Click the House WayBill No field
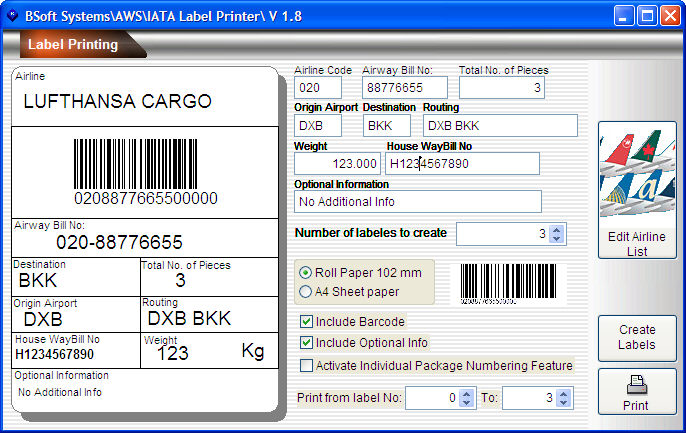 462,164
